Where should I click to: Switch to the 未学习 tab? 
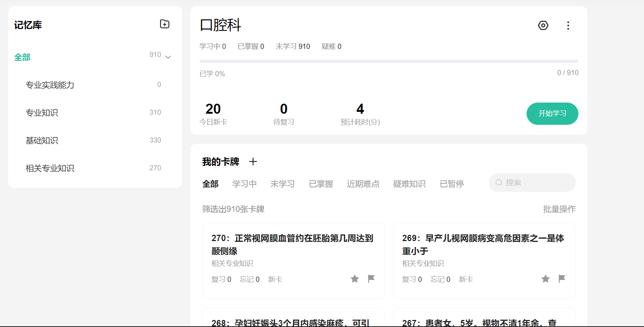(282, 184)
